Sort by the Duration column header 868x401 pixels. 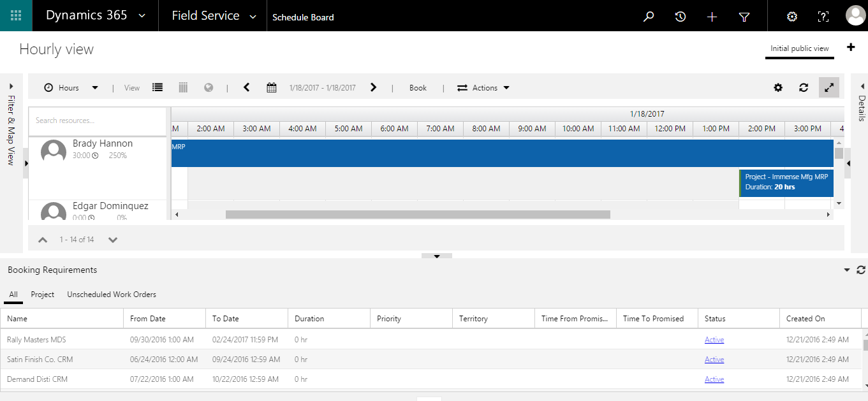point(329,318)
